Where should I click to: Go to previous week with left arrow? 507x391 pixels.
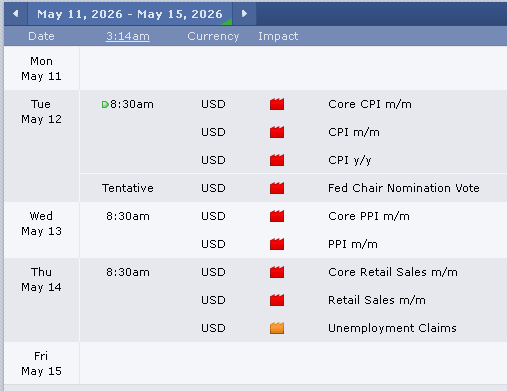click(16, 14)
